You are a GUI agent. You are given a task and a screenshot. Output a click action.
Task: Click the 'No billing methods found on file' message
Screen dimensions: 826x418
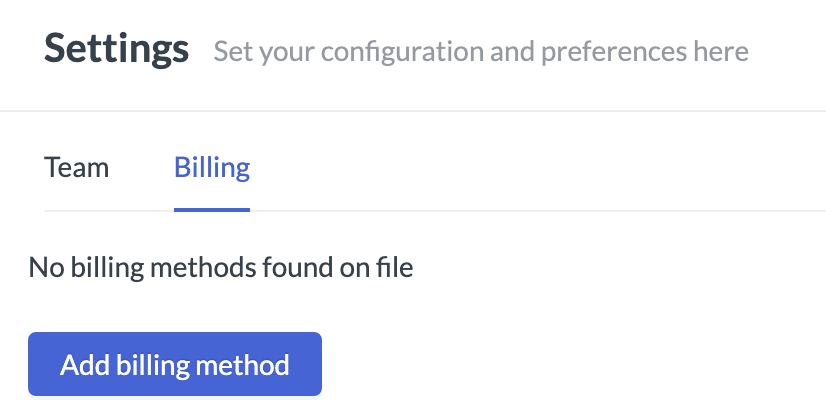[x=221, y=267]
